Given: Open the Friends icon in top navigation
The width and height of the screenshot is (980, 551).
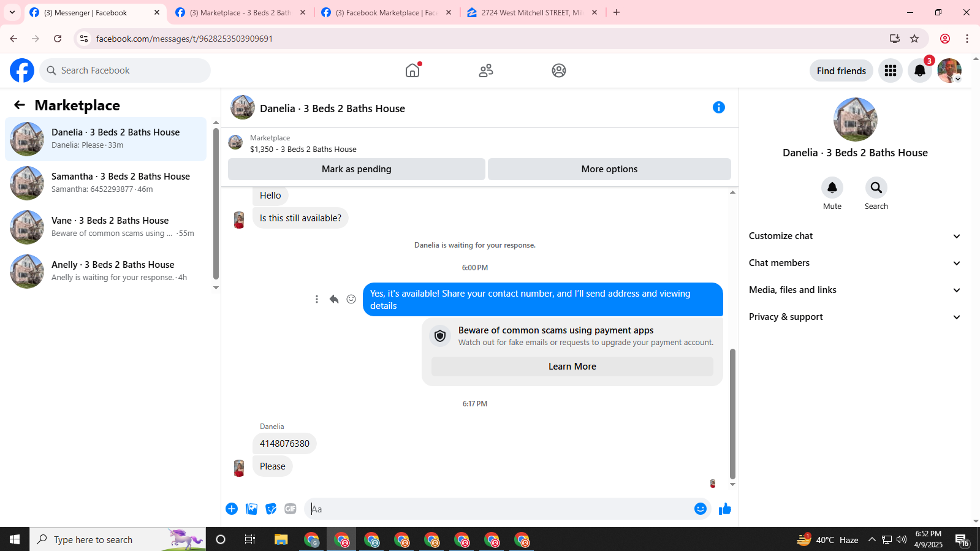Looking at the screenshot, I should [x=486, y=70].
